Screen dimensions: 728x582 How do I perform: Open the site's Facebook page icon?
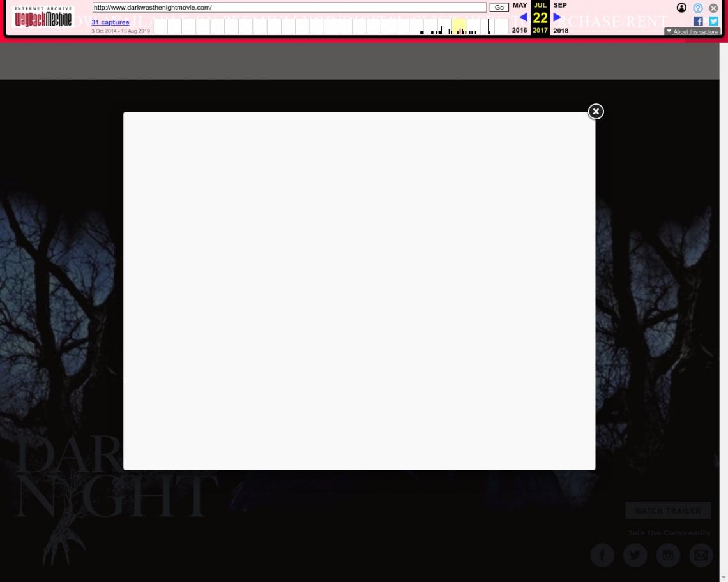pos(602,555)
